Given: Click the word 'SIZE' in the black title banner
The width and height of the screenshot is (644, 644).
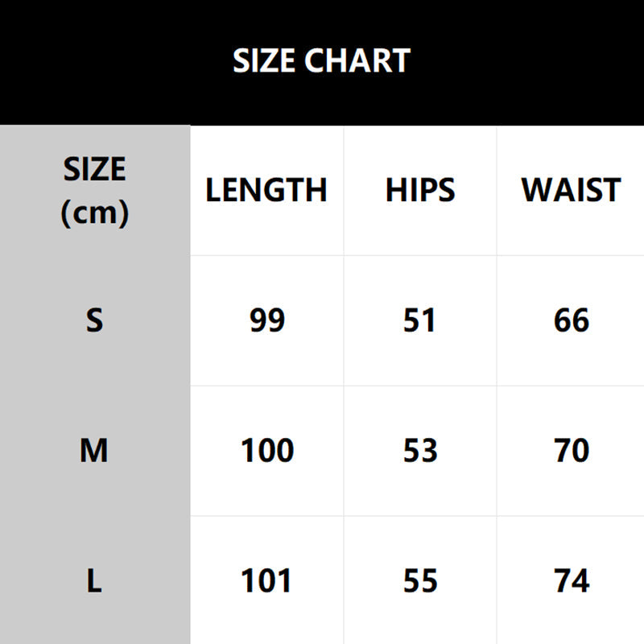Looking at the screenshot, I should (x=265, y=61).
